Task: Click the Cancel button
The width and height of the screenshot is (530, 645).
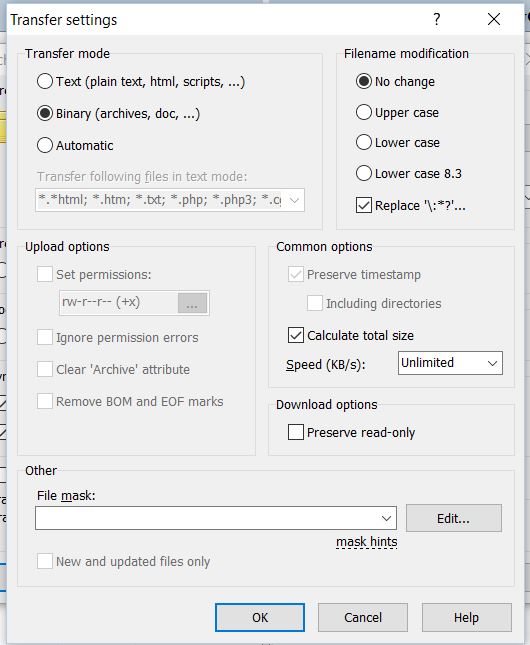Action: point(363,617)
